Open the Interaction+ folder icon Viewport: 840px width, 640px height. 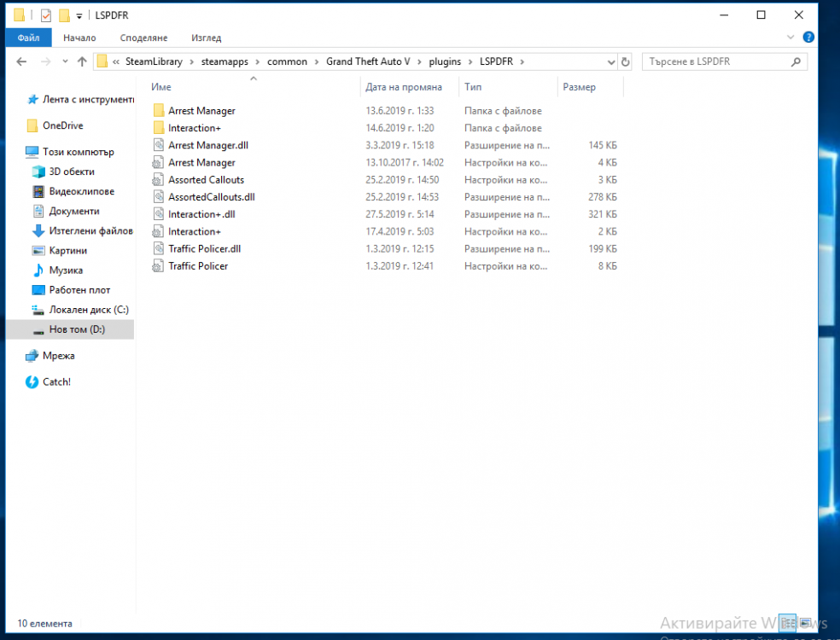tap(158, 128)
